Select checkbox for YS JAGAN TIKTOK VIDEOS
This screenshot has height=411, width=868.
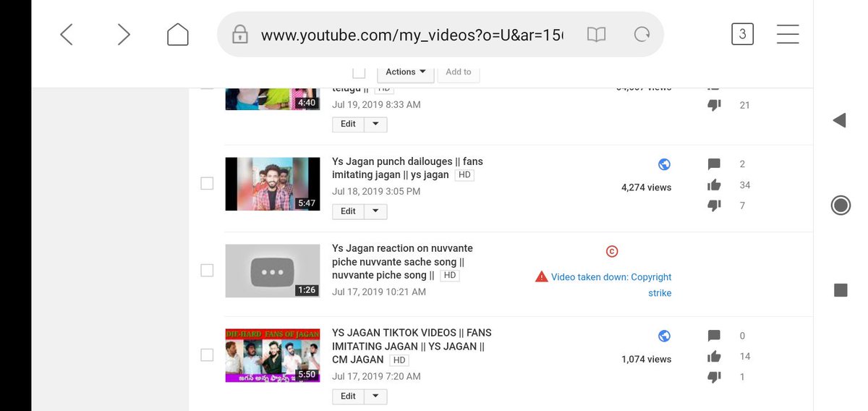(207, 355)
